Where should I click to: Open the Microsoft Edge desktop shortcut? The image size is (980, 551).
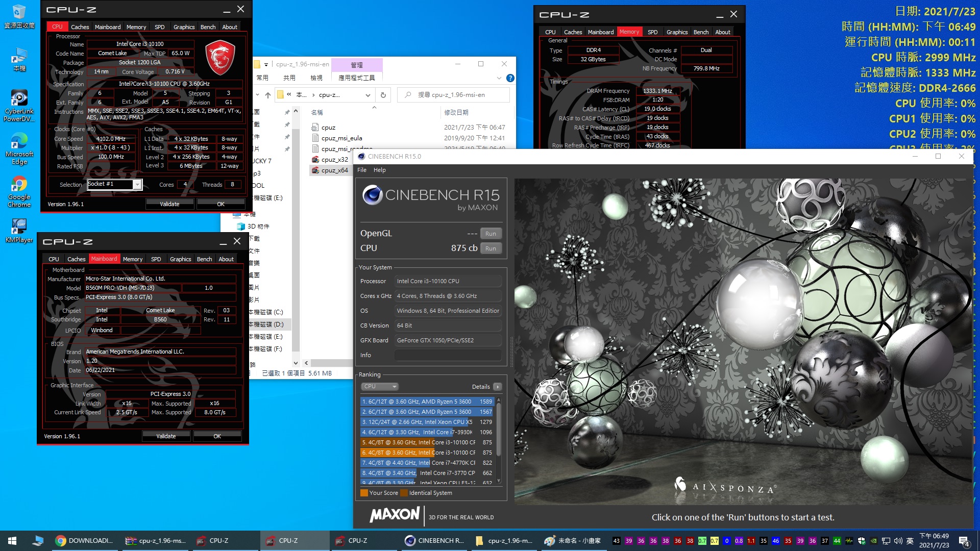point(19,148)
